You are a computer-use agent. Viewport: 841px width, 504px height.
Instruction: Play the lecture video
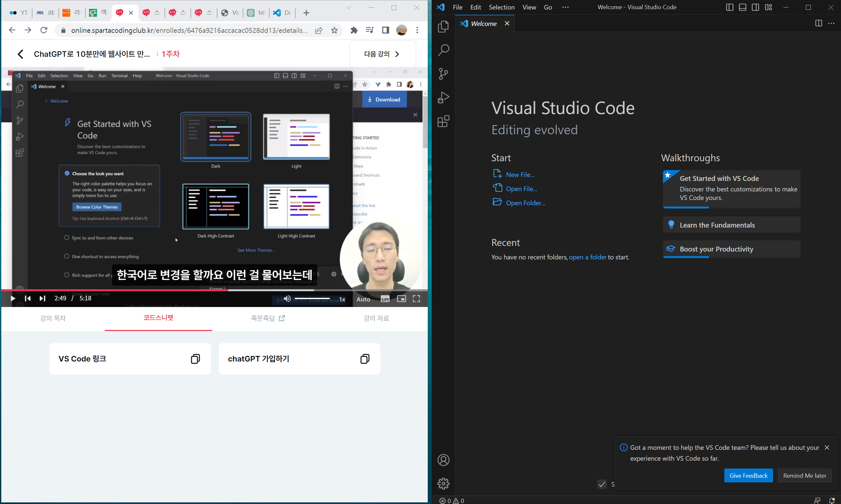coord(12,298)
